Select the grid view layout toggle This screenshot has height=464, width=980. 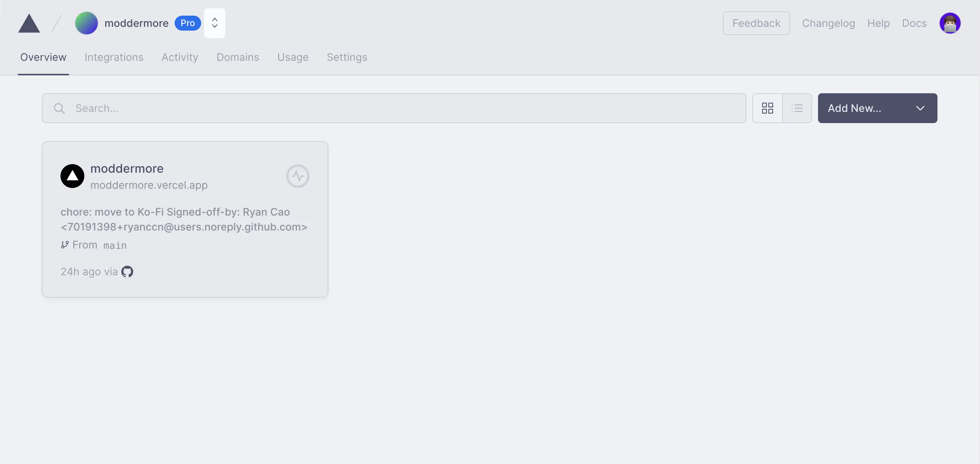tap(767, 108)
